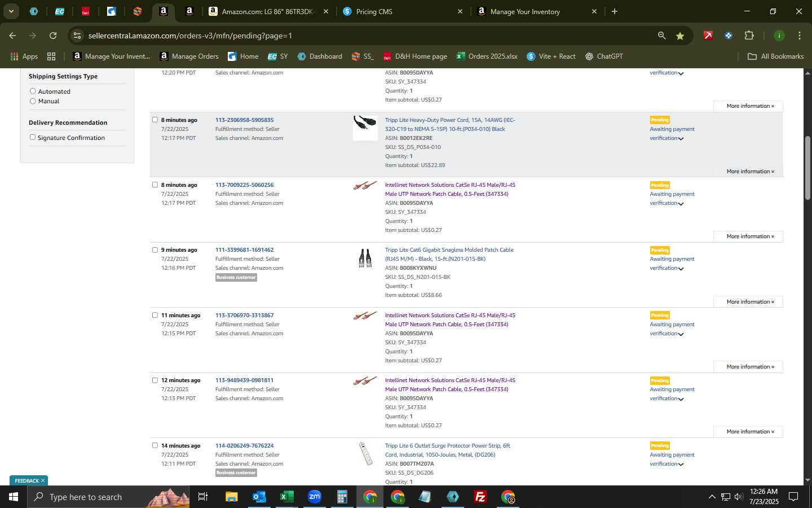
Task: Select order 113-9489439-0981811 checkbox
Action: click(155, 380)
